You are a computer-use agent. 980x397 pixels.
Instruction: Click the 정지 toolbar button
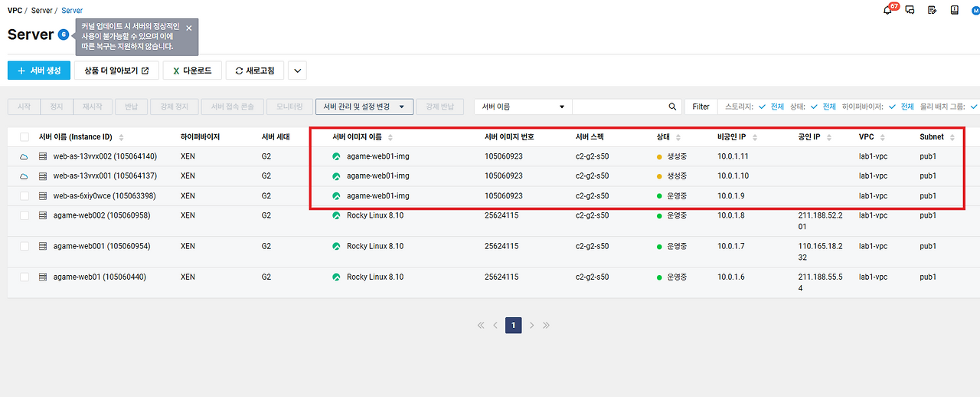56,107
